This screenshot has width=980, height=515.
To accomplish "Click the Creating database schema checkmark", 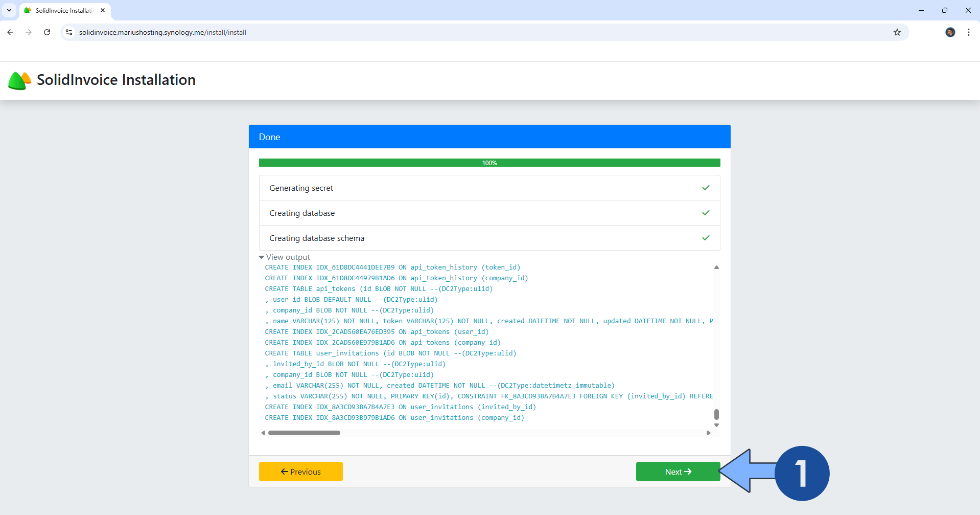I will (x=706, y=238).
